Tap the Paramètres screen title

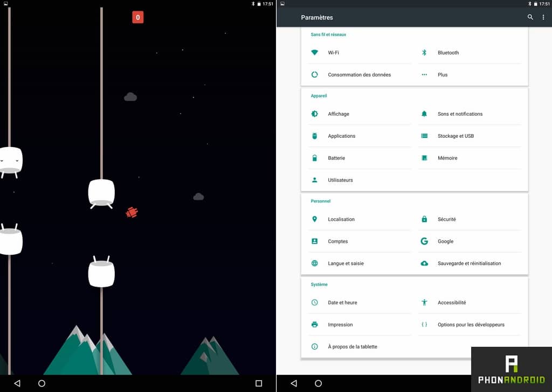pos(317,17)
